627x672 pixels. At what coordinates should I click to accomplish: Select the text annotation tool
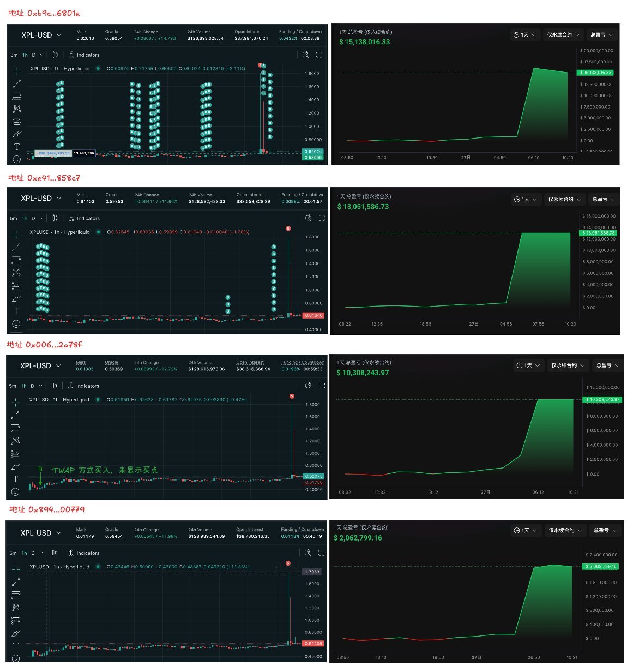(16, 147)
